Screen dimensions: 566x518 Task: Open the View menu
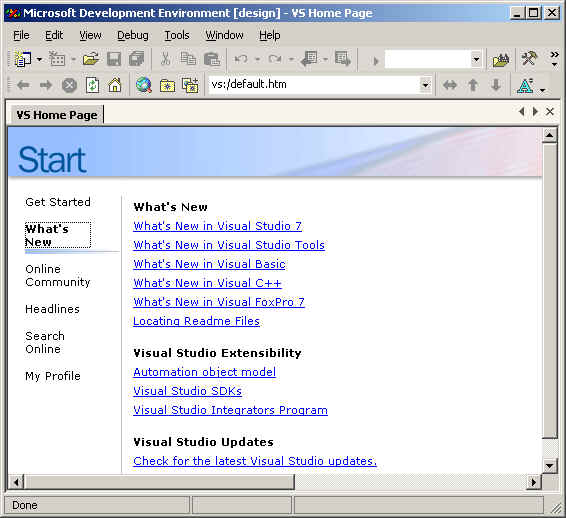[90, 35]
